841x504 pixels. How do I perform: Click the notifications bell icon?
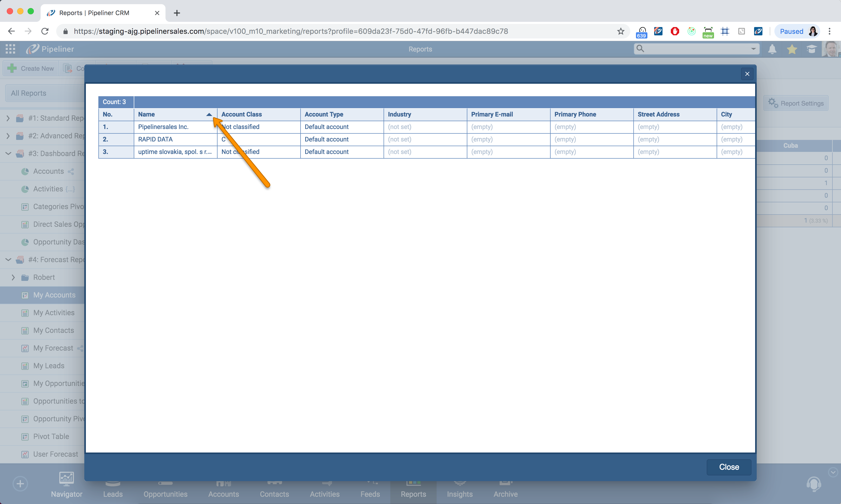(772, 49)
